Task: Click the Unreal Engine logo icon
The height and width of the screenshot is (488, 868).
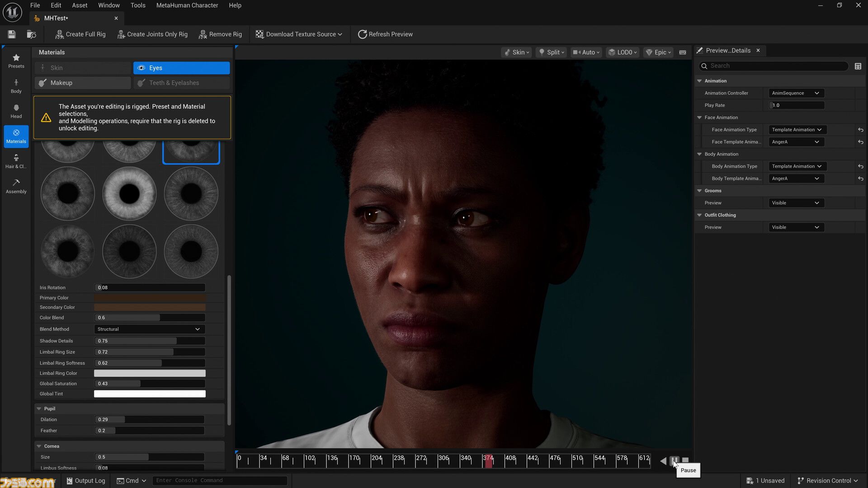Action: 12,12
